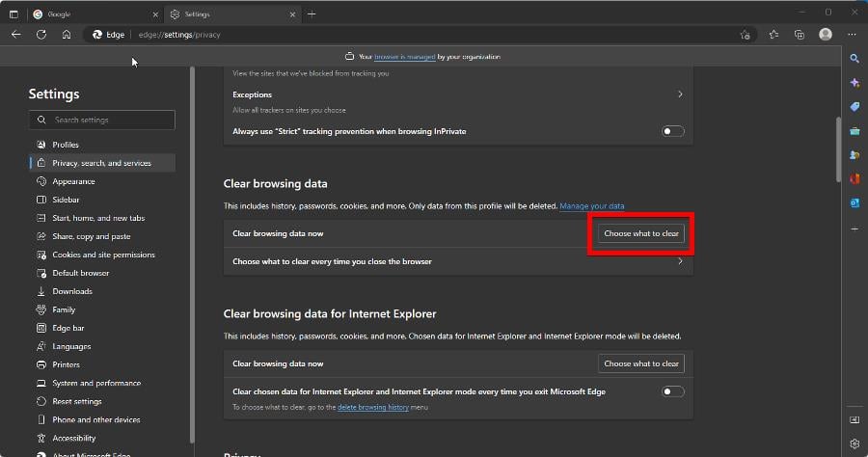Viewport: 868px width, 457px height.
Task: Click the managed briefcase icon in banner
Action: click(x=349, y=57)
